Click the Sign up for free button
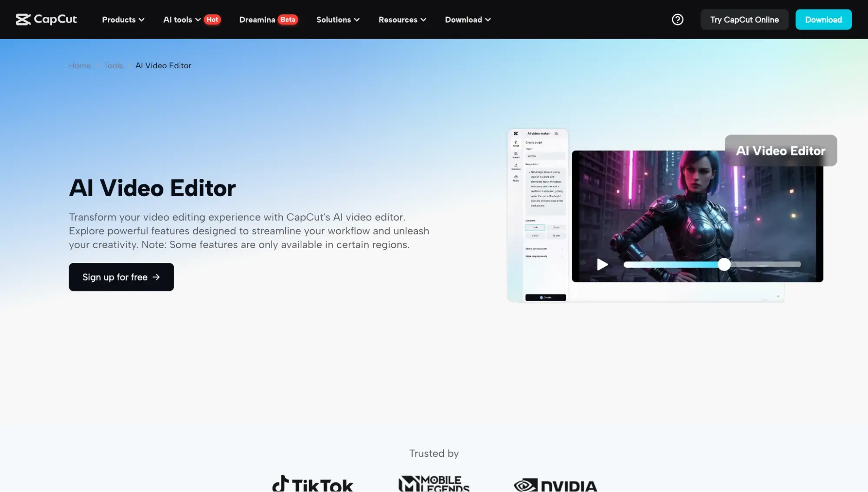868x492 pixels. [x=121, y=277]
